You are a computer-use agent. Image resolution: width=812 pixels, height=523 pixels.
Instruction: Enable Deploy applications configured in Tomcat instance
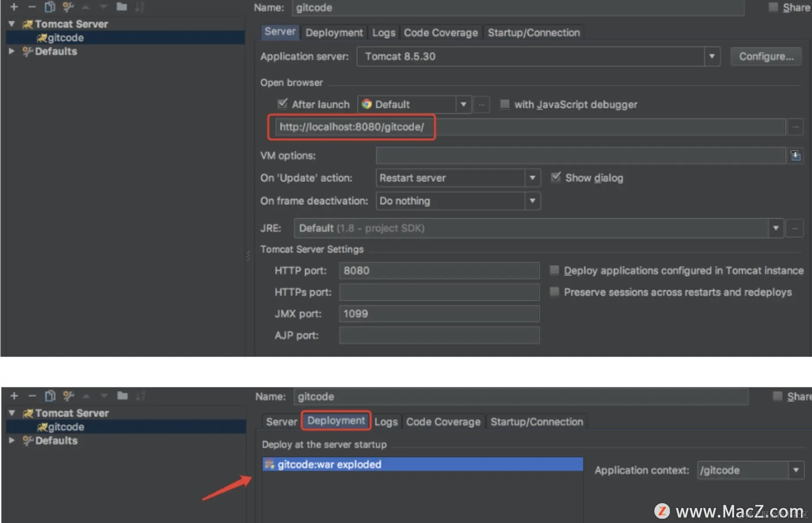tap(554, 270)
